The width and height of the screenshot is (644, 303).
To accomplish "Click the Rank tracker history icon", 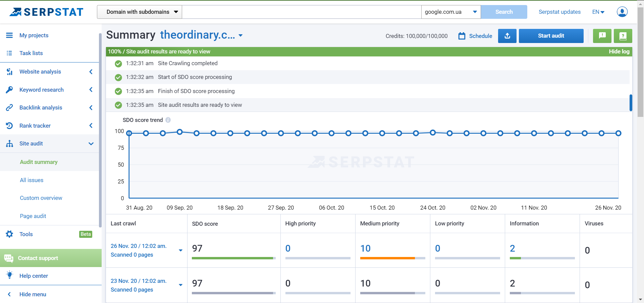I will [9, 126].
